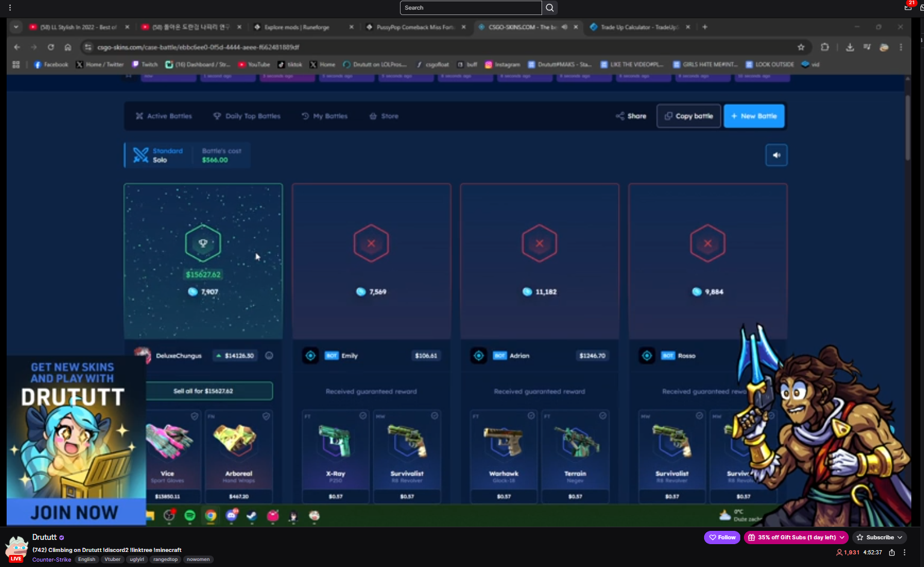Open a new browser tab

pyautogui.click(x=705, y=27)
